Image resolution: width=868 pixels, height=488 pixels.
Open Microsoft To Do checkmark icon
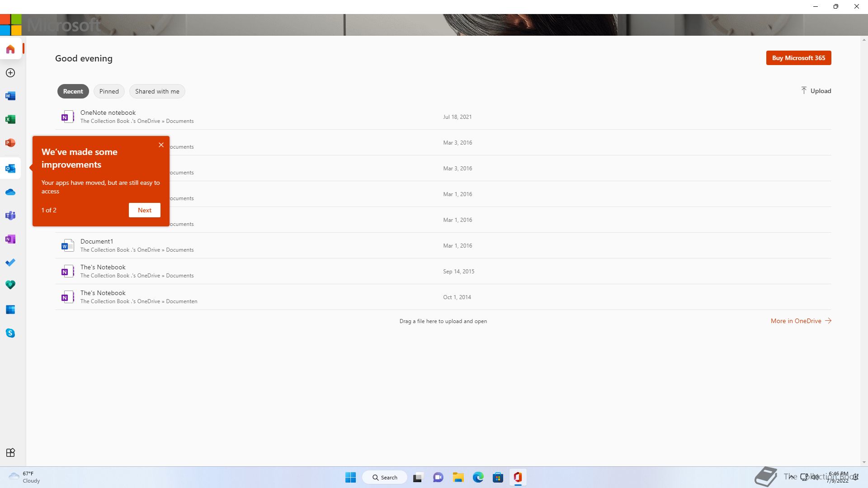click(10, 263)
